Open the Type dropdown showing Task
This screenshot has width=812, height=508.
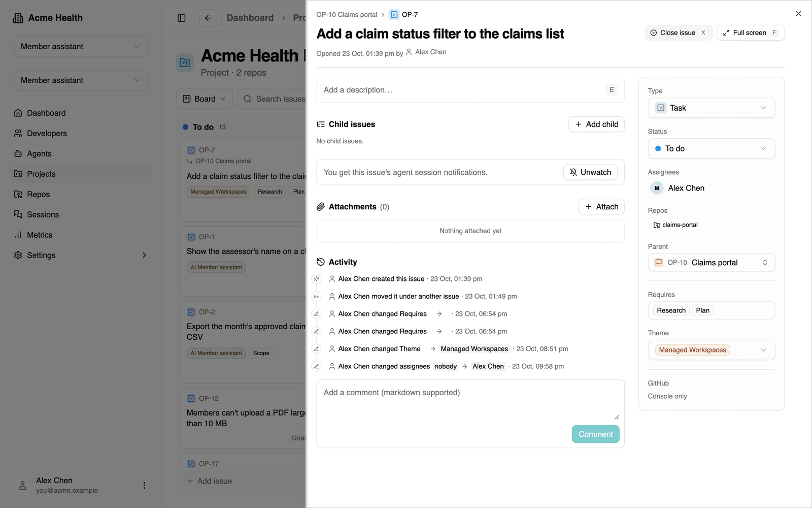pos(712,108)
